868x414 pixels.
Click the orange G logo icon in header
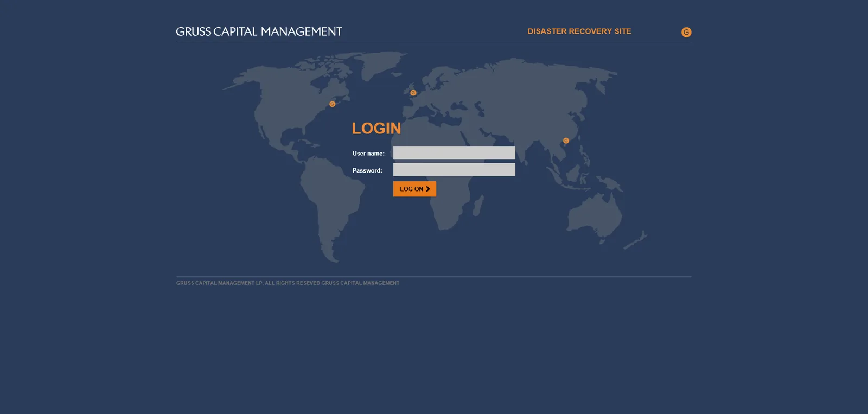coord(686,33)
